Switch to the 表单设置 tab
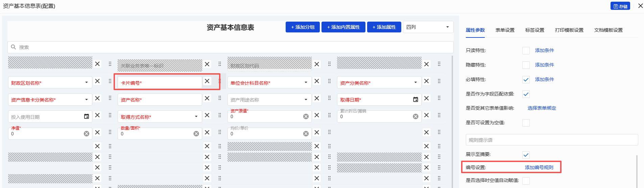Image resolution: width=644 pixels, height=188 pixels. [505, 30]
